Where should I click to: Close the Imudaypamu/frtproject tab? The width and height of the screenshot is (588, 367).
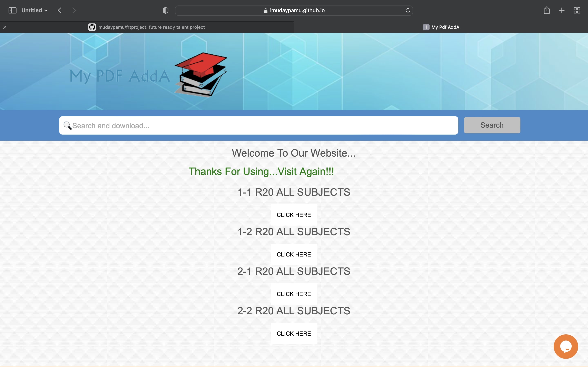click(x=5, y=27)
